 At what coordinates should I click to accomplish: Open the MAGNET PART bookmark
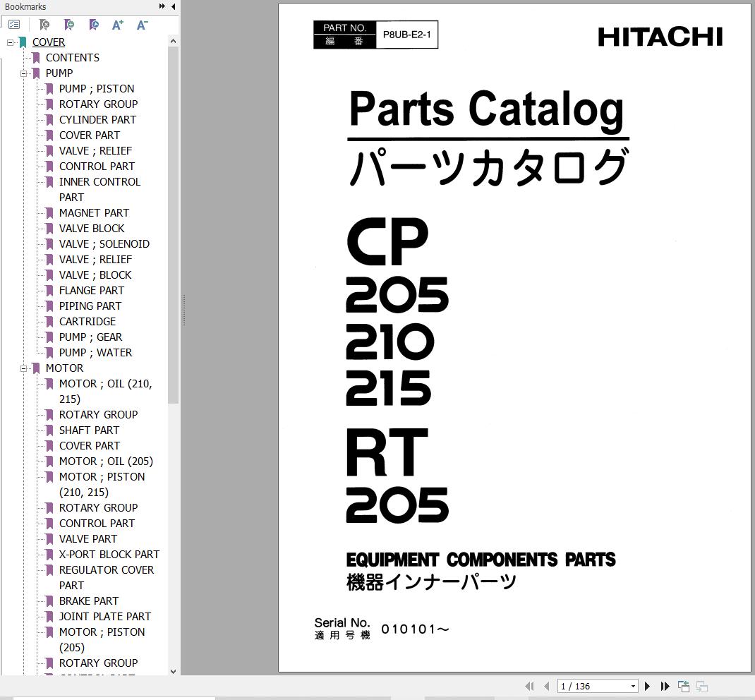pos(94,213)
